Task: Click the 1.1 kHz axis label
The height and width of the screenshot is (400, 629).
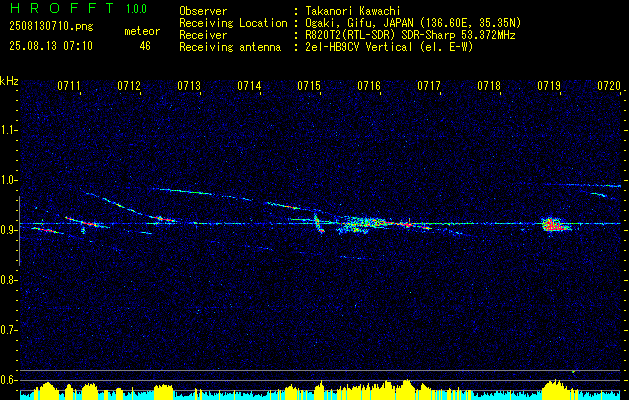Action: 8,130
